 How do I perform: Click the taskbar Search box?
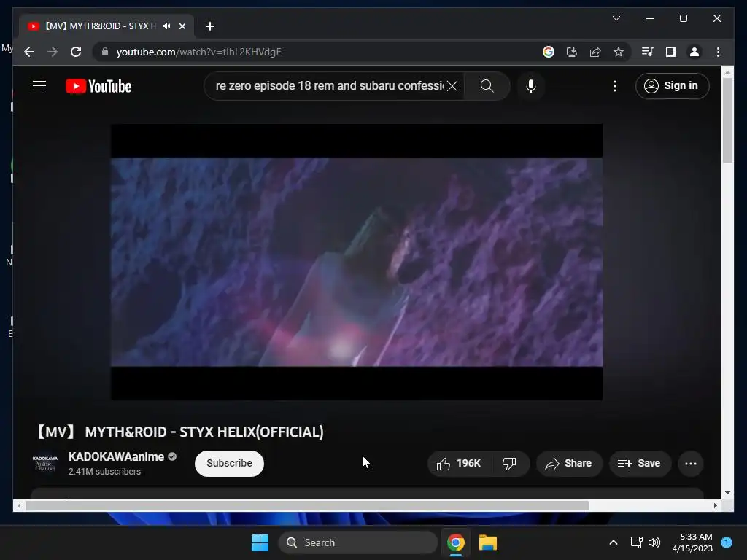(x=357, y=542)
